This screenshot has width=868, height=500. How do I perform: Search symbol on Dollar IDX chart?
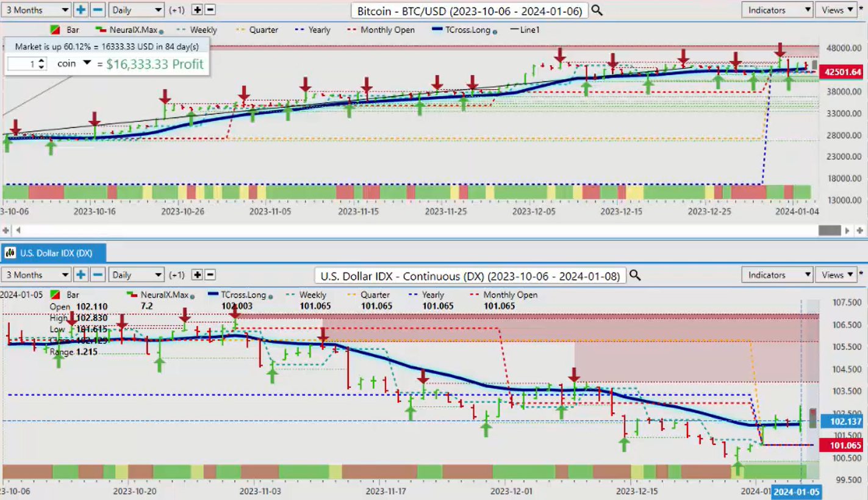tap(634, 276)
